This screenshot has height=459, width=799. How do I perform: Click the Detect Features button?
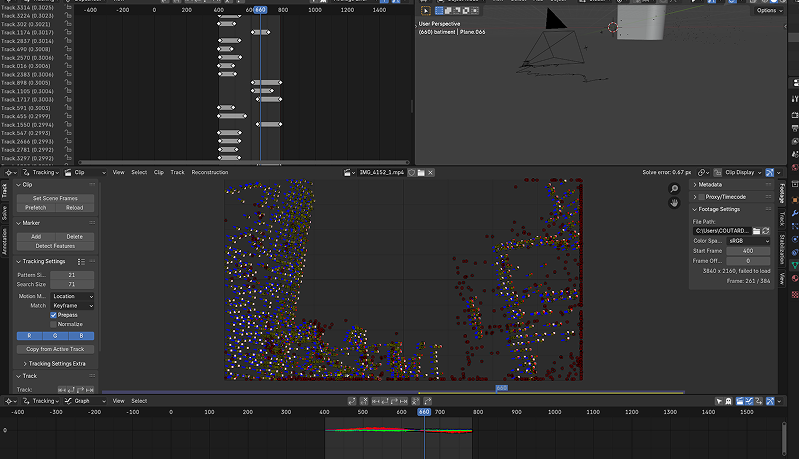(55, 245)
